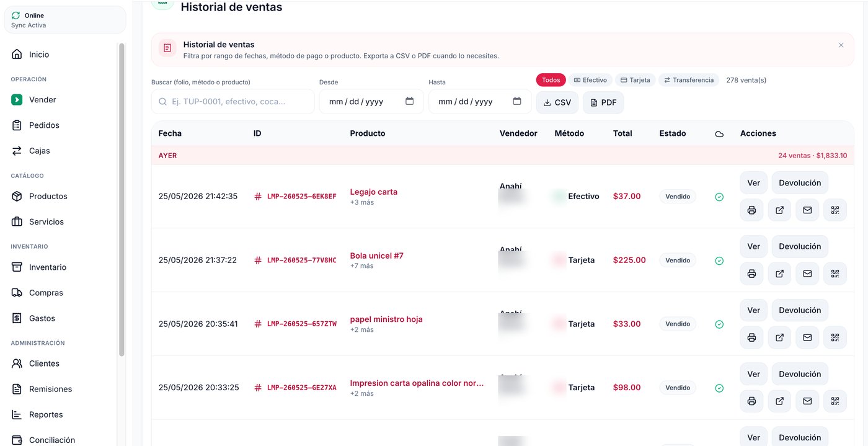Click the sidebar vertical scrollbar

click(122, 198)
